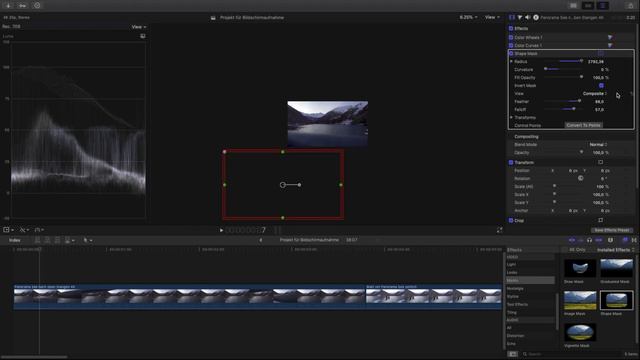Open the Color inspector tab icon
The width and height of the screenshot is (640, 360).
coord(520,18)
